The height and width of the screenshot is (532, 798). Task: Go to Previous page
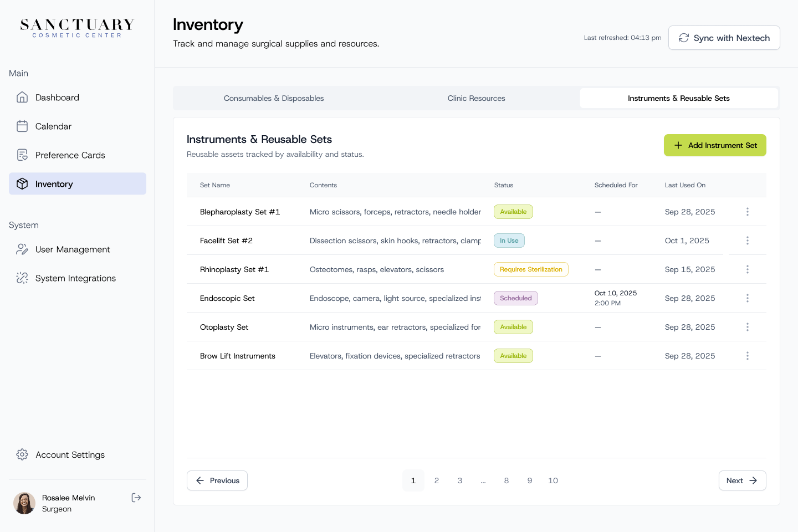[x=217, y=480]
